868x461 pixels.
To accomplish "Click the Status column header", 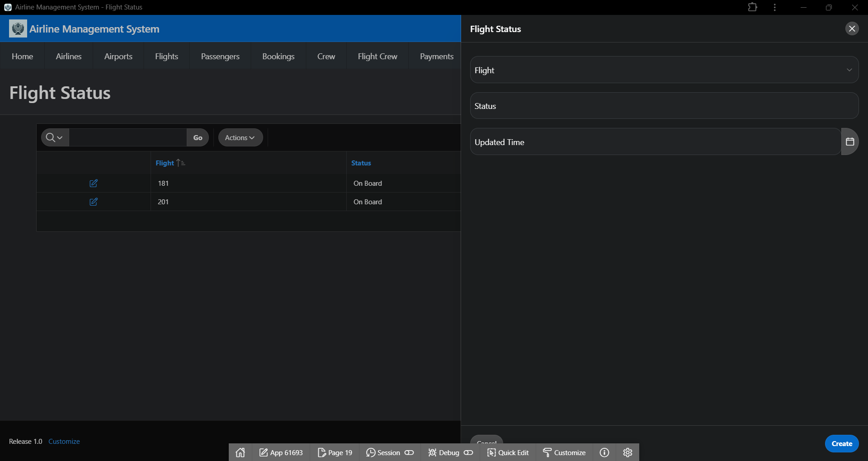I will [361, 163].
